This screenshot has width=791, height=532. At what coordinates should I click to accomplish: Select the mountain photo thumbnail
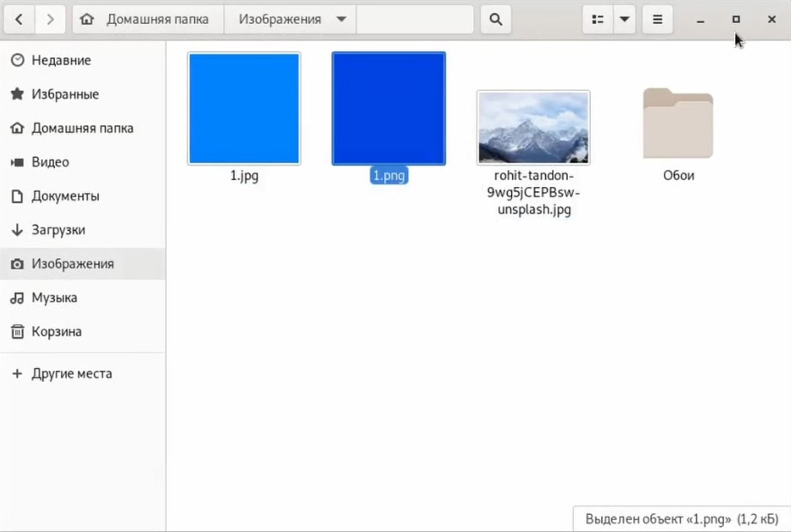[533, 128]
